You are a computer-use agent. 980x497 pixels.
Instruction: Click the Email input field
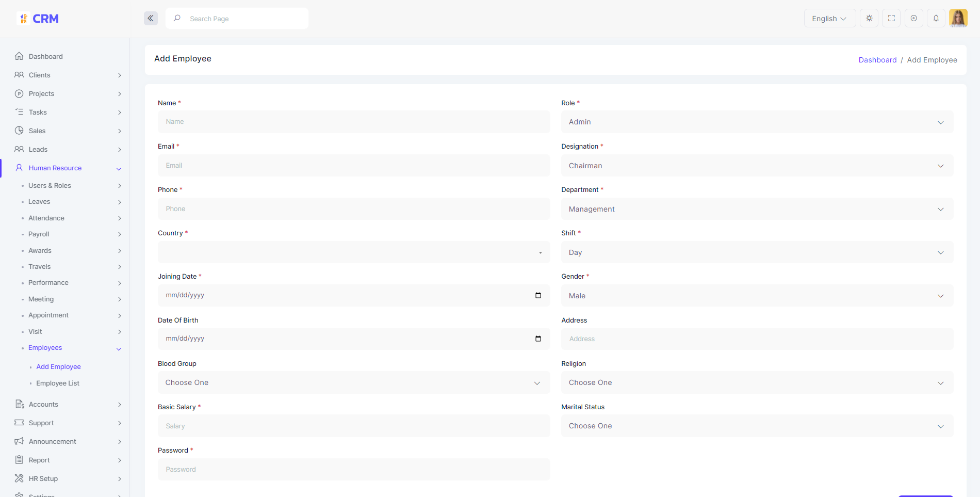[x=354, y=165]
